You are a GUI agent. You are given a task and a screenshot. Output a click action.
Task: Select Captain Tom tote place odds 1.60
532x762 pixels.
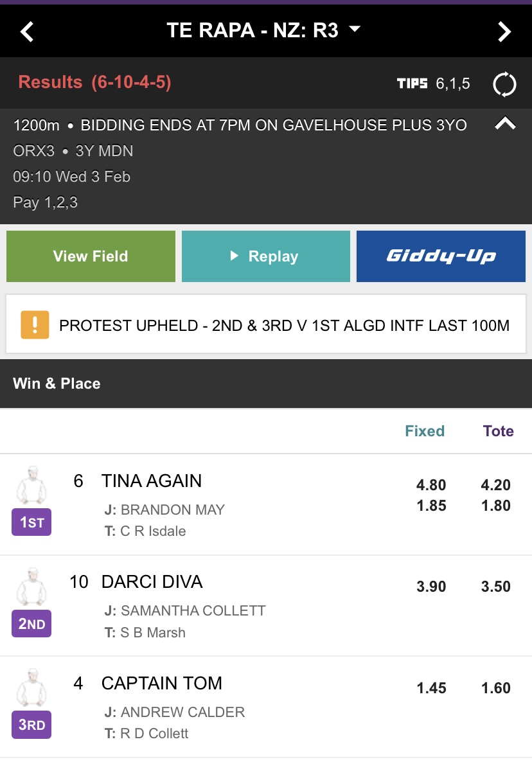tap(495, 688)
